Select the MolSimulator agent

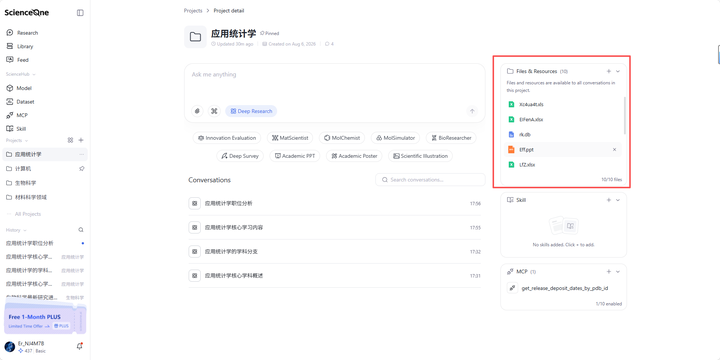395,138
